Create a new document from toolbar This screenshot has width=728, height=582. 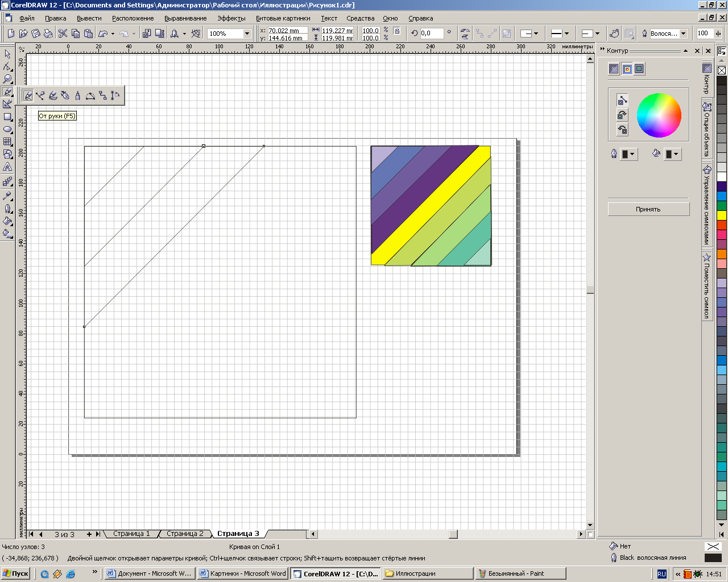tap(11, 34)
